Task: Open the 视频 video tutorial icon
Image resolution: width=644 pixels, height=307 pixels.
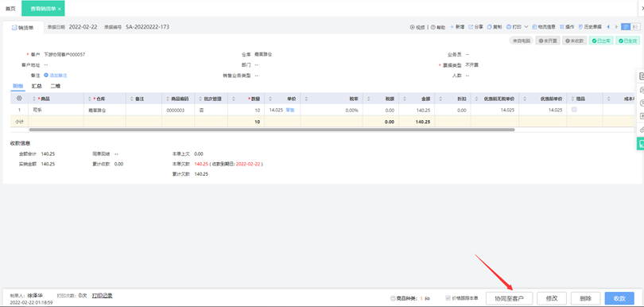Action: [413, 27]
